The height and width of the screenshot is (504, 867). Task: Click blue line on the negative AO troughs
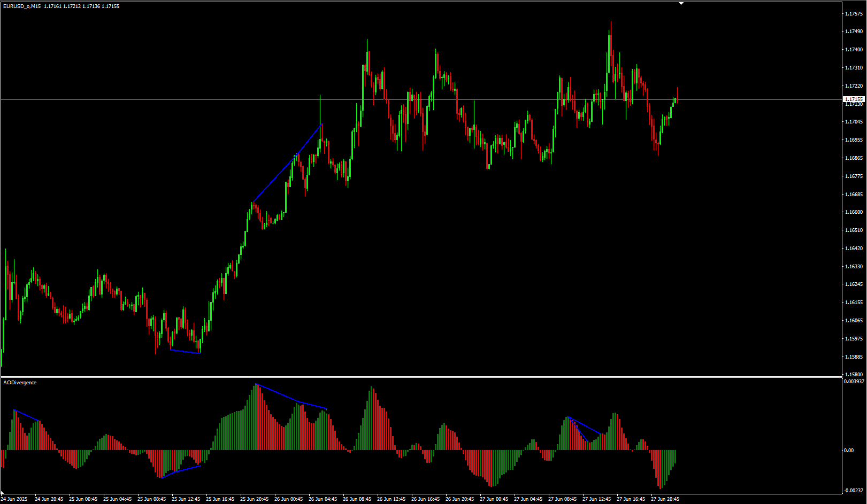(181, 471)
